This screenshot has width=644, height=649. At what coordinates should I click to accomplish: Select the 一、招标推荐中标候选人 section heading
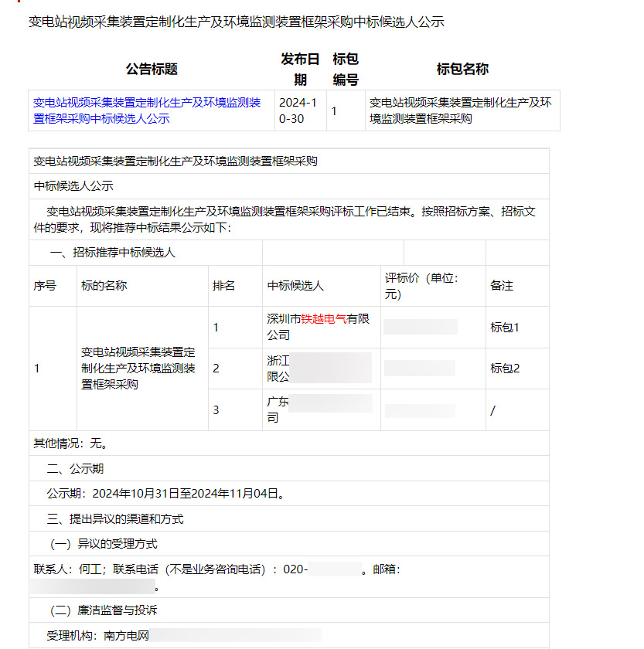(113, 253)
